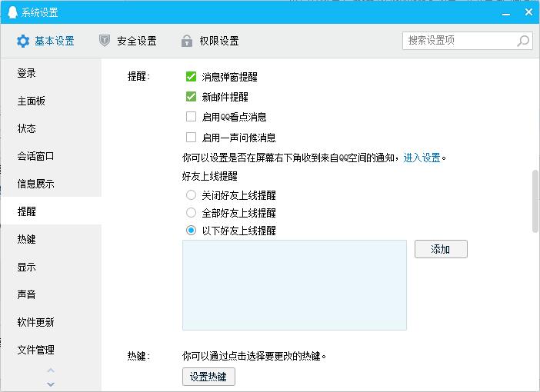The image size is (540, 392).
Task: Open 状态 in the sidebar
Action: click(x=51, y=128)
